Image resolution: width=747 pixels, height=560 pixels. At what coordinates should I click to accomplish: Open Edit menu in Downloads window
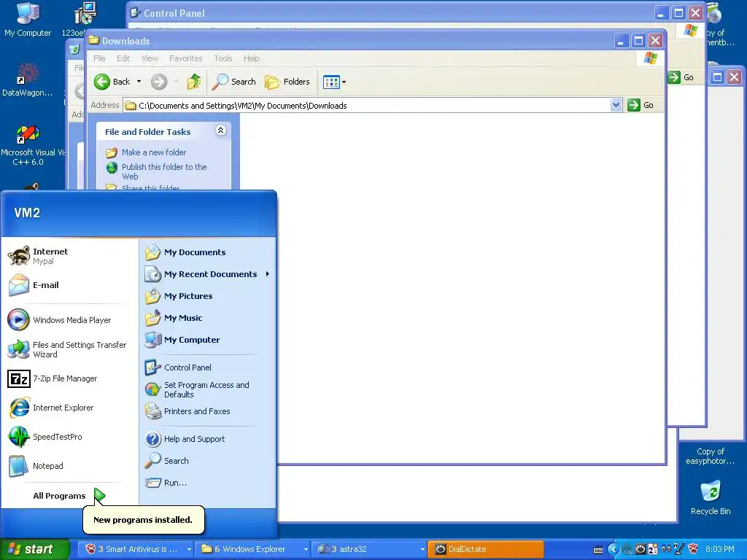tap(123, 58)
